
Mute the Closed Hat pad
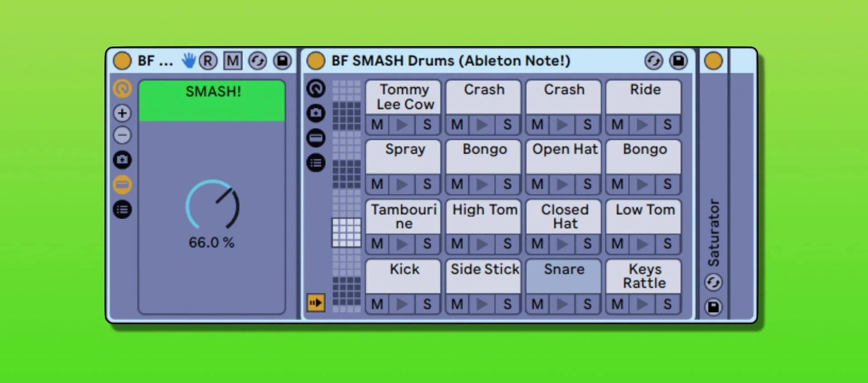[x=538, y=244]
